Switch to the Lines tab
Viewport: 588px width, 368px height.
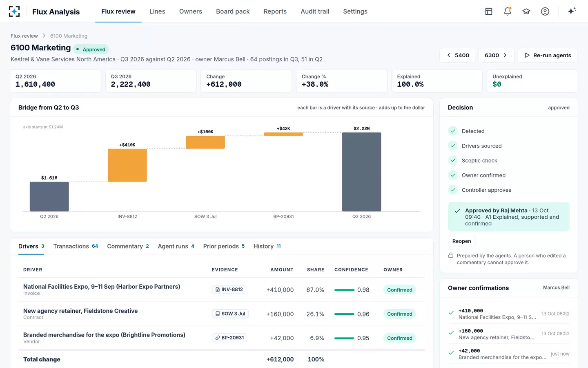[157, 11]
